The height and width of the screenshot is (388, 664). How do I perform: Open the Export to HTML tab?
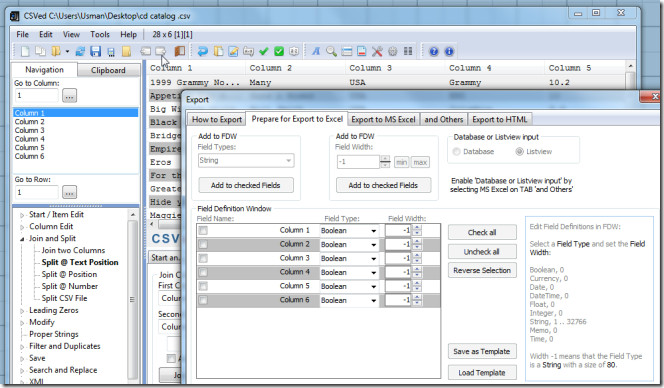click(500, 119)
